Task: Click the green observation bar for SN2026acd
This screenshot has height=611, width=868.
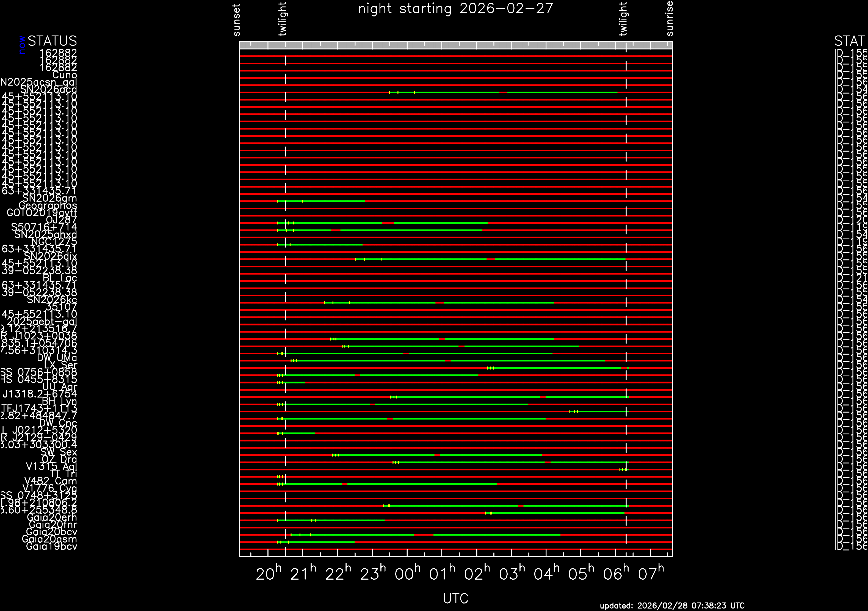Action: click(x=454, y=92)
